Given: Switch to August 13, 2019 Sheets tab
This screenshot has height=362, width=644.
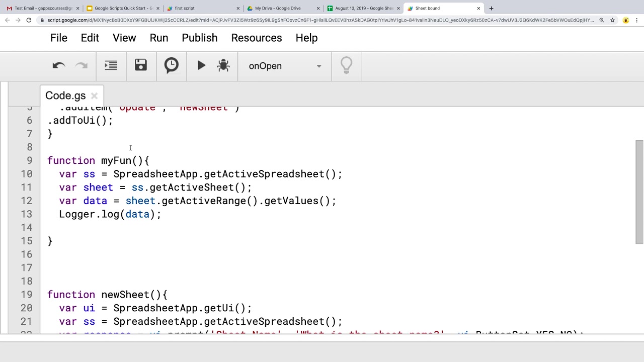Looking at the screenshot, I should [364, 8].
